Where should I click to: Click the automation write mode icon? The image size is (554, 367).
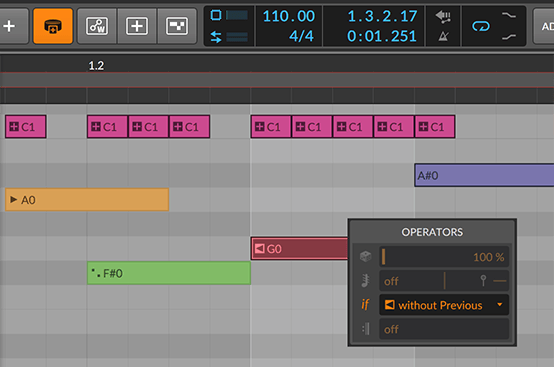pyautogui.click(x=97, y=26)
